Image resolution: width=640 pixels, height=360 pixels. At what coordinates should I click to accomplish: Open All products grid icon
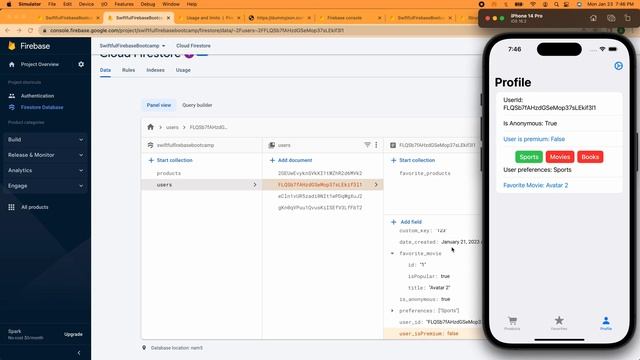pyautogui.click(x=11, y=207)
